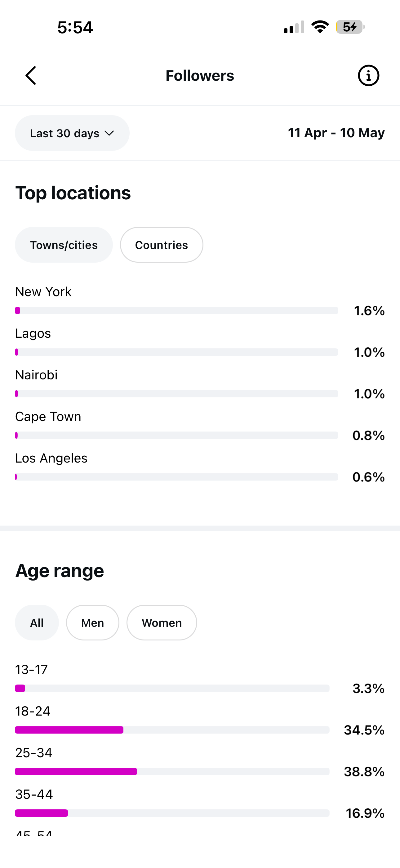Image resolution: width=400 pixels, height=868 pixels.
Task: Select the Cape Town location row
Action: 200,425
